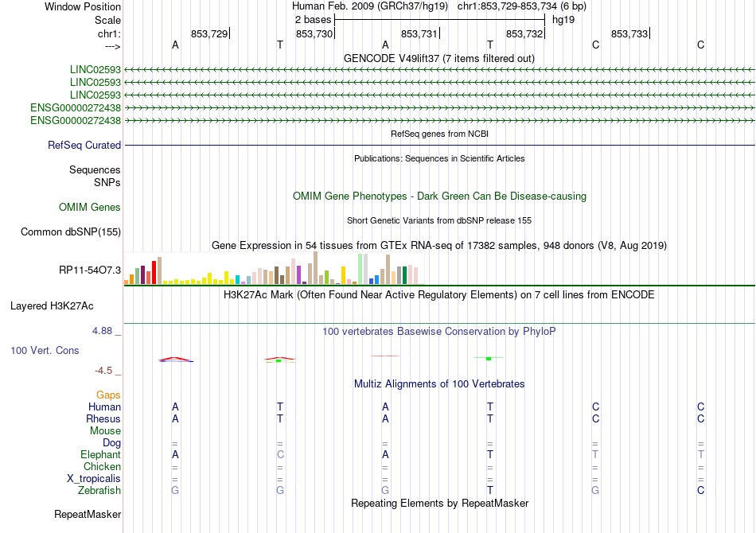Click the purple bar in the GTEx expression chart
The image size is (756, 533).
(x=299, y=274)
